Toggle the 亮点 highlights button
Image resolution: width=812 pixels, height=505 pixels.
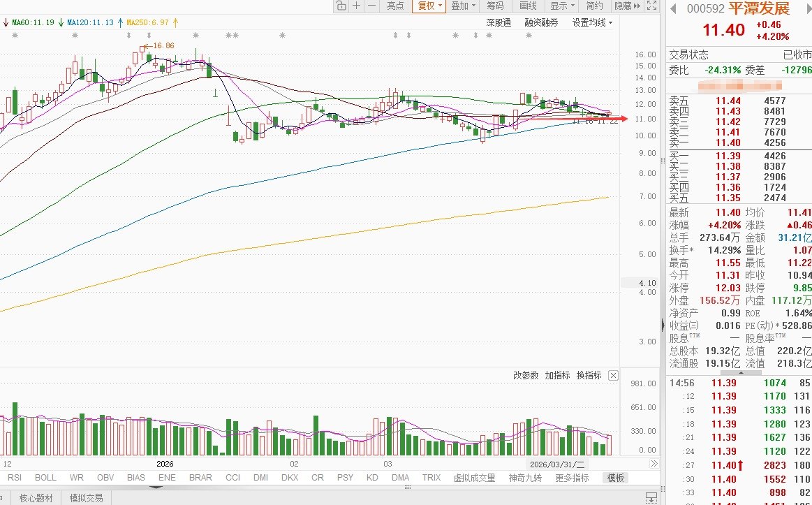(x=396, y=6)
